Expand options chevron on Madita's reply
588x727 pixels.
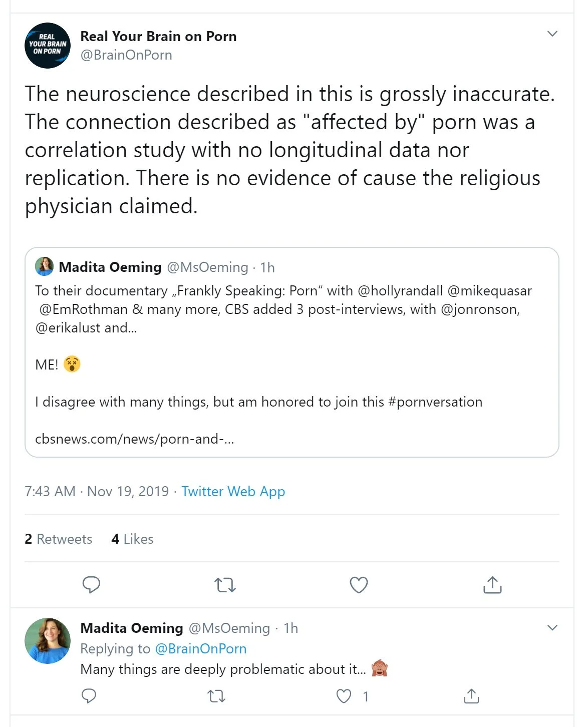click(552, 628)
